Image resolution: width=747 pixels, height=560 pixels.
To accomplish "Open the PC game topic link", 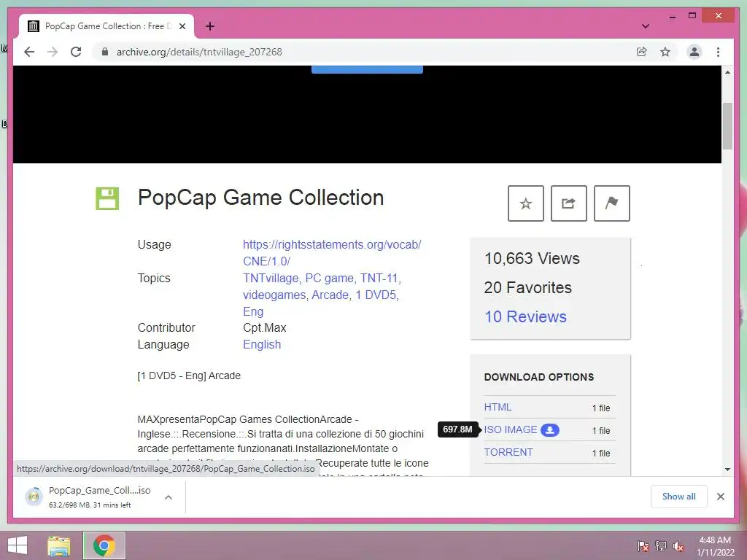I will pos(329,278).
